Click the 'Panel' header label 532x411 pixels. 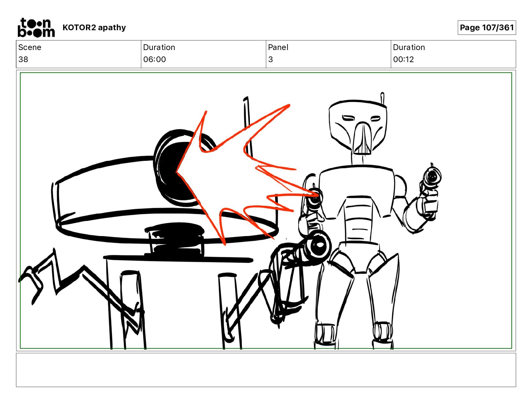278,47
